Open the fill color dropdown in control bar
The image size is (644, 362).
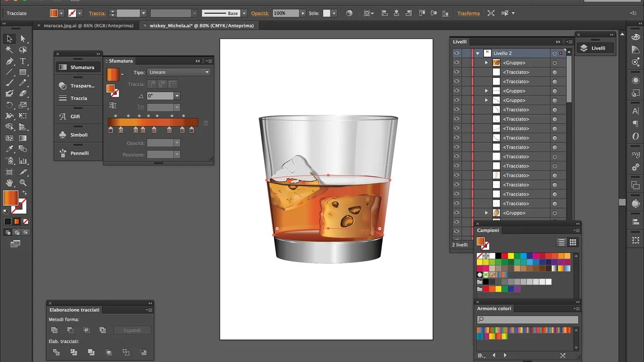pos(61,13)
